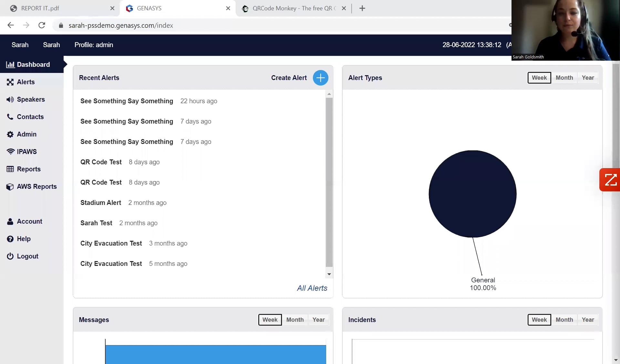Select Year in Alert Types panel
The width and height of the screenshot is (620, 364).
588,78
